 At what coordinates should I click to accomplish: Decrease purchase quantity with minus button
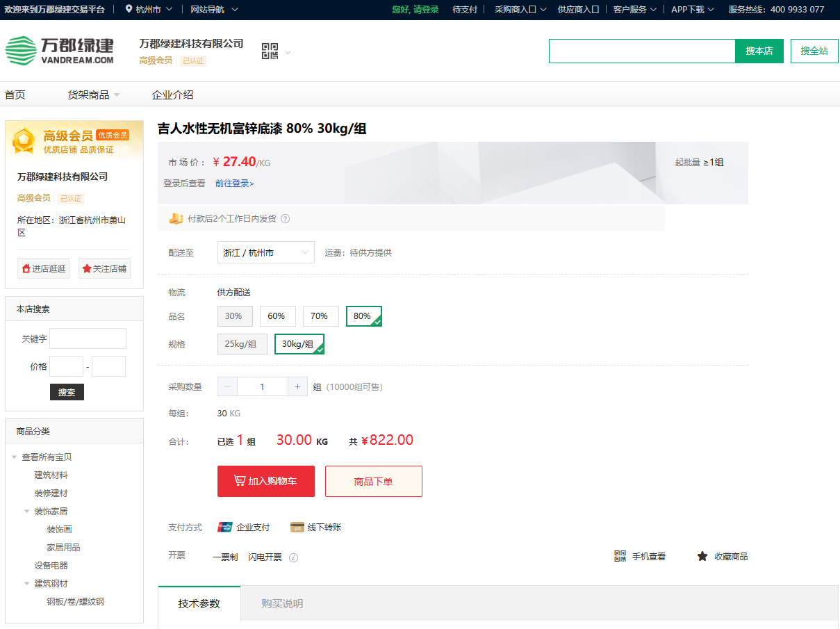coord(227,386)
